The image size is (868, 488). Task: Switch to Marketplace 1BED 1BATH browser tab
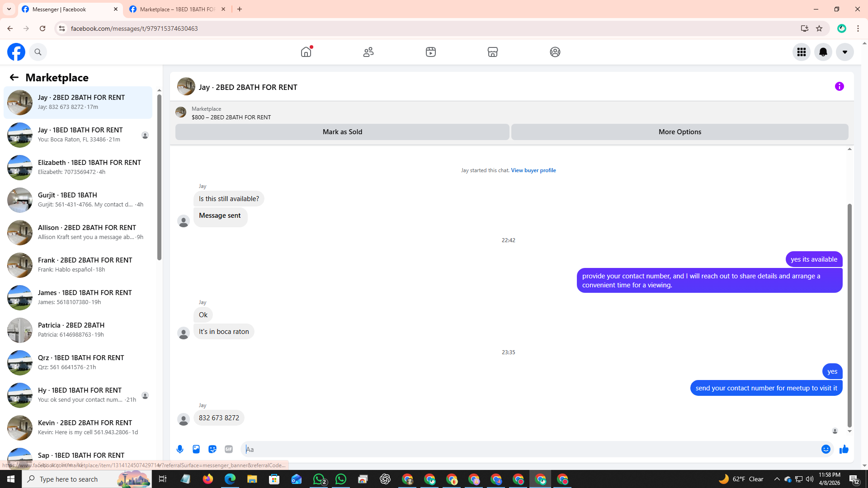pos(176,9)
